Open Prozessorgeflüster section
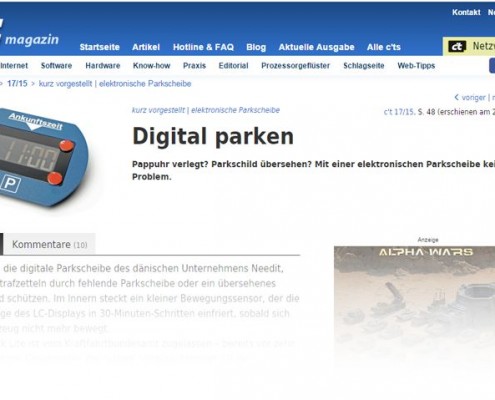Image resolution: width=495 pixels, height=400 pixels. click(x=296, y=66)
